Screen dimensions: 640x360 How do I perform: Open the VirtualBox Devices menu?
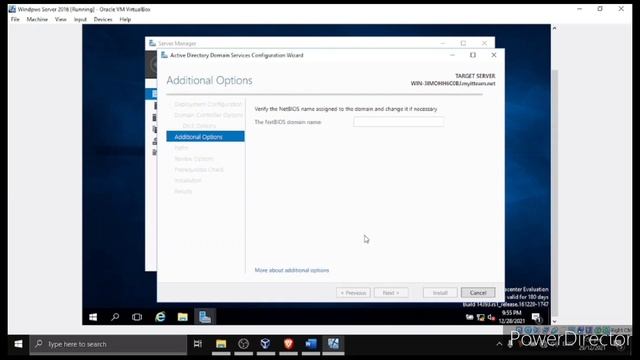coord(103,19)
